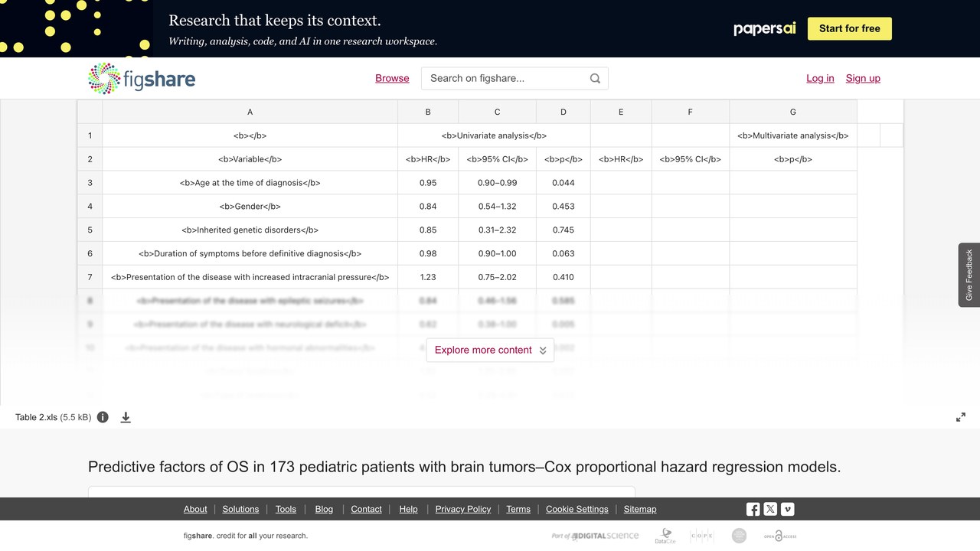The image size is (980, 551).
Task: Open the Give Feedback side tab
Action: point(969,275)
